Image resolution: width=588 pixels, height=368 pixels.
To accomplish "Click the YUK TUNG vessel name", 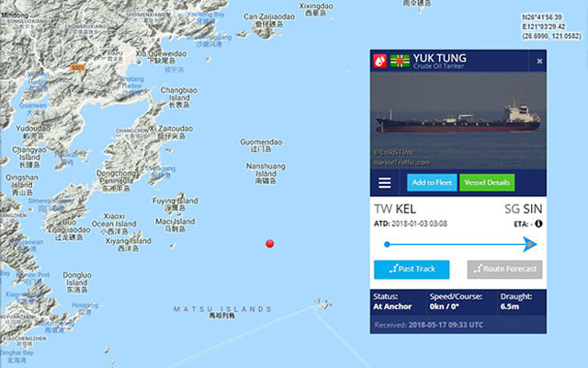I will 440,58.
